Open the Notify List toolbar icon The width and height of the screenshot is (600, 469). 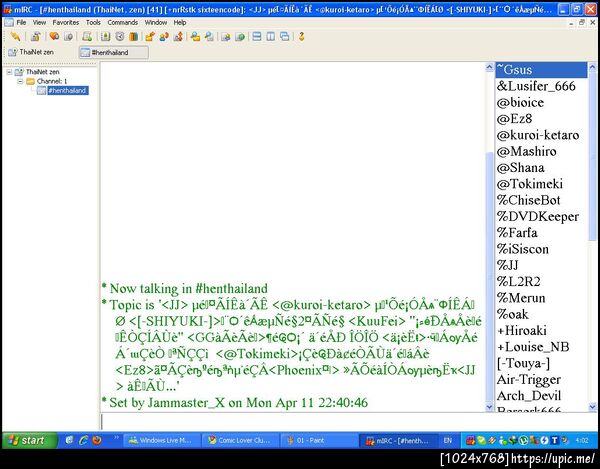[226, 37]
